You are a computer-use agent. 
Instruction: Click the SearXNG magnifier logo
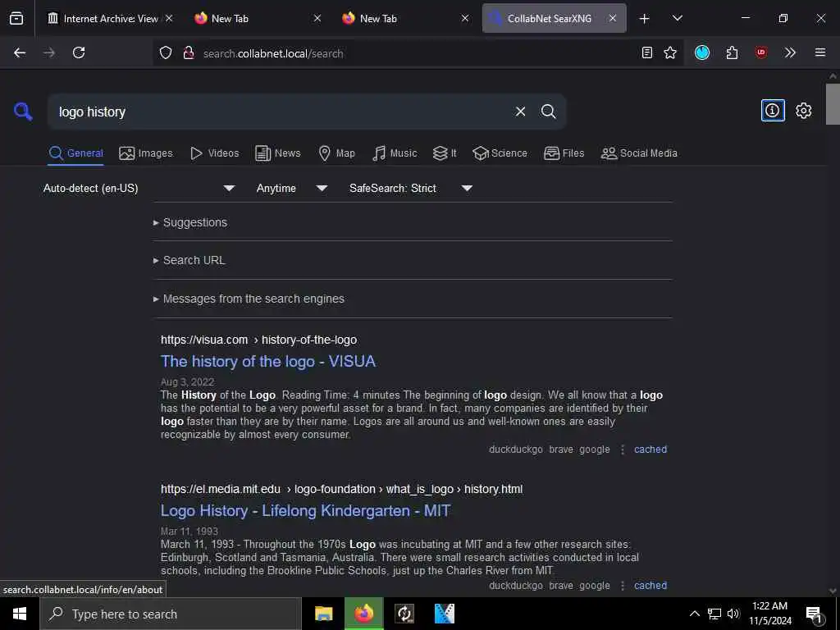click(23, 112)
